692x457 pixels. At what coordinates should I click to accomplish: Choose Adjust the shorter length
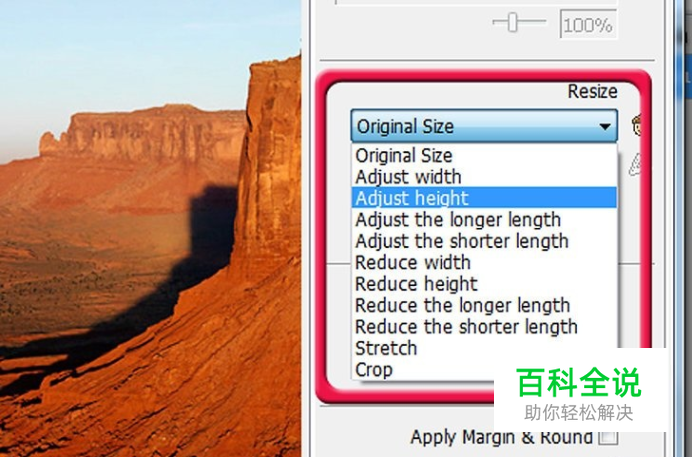tap(484, 241)
